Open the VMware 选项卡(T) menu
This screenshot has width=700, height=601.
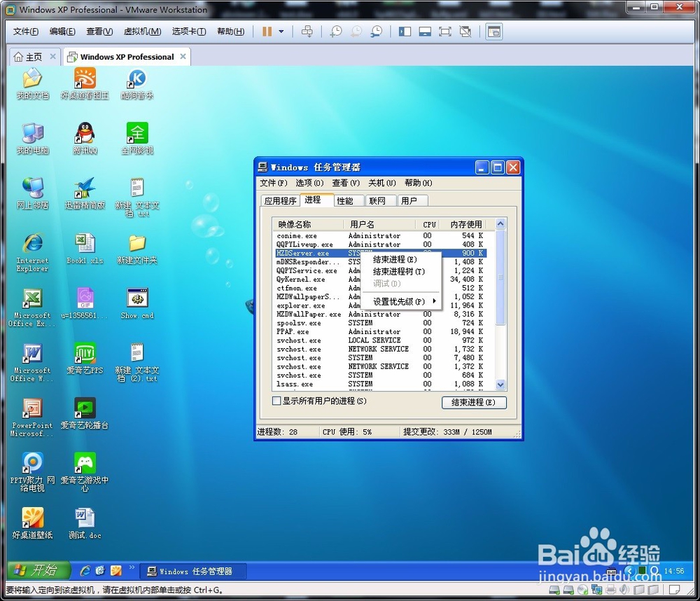[x=189, y=32]
